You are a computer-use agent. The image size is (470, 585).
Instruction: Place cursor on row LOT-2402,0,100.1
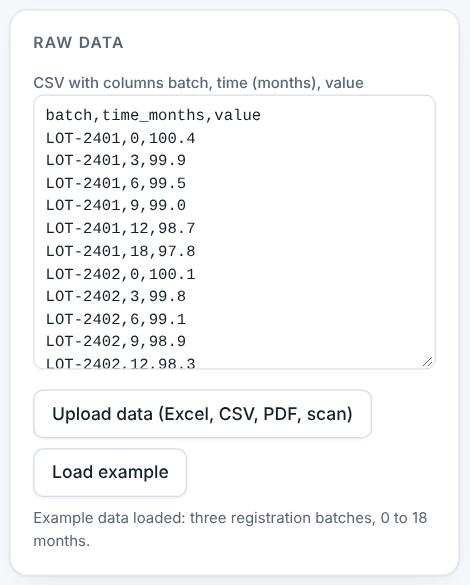(x=120, y=274)
